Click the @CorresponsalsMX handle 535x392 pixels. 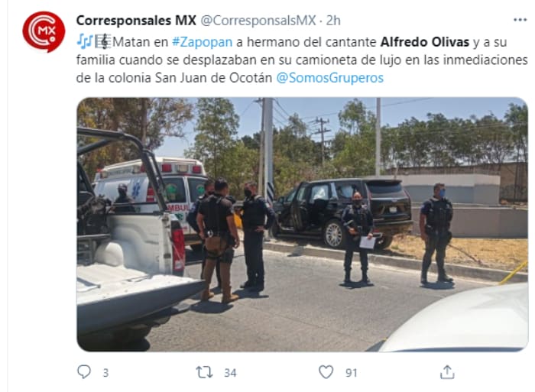(x=258, y=21)
